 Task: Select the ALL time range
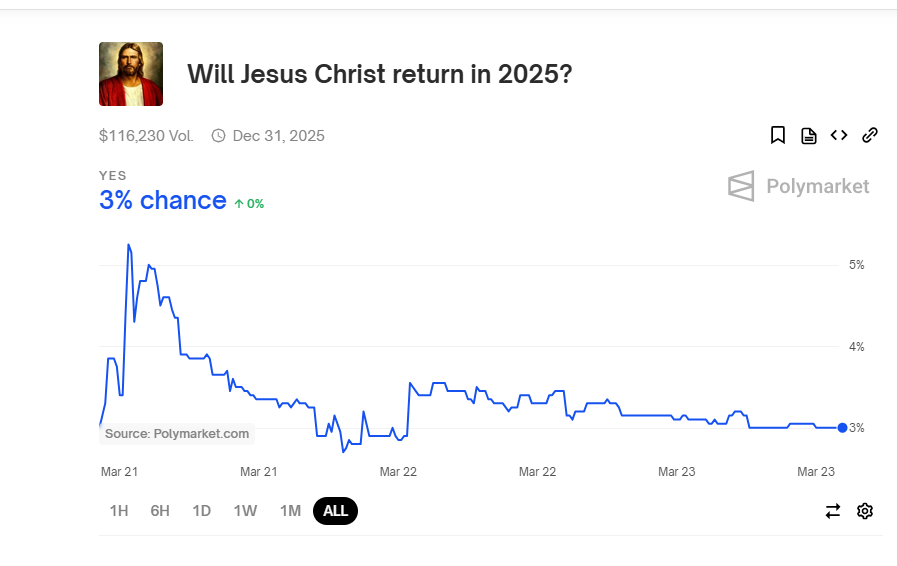coord(335,510)
